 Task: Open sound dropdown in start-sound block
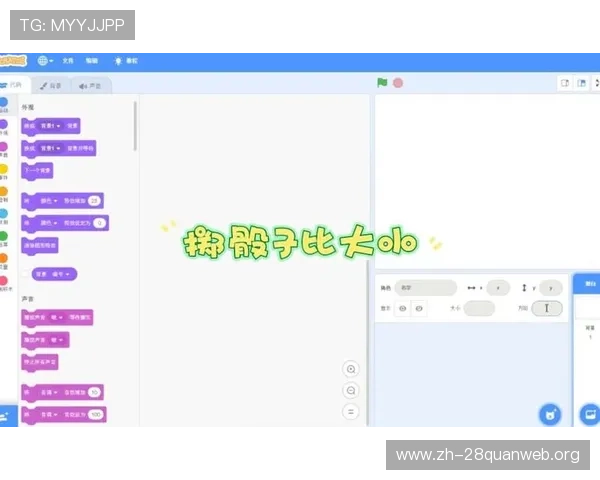57,340
